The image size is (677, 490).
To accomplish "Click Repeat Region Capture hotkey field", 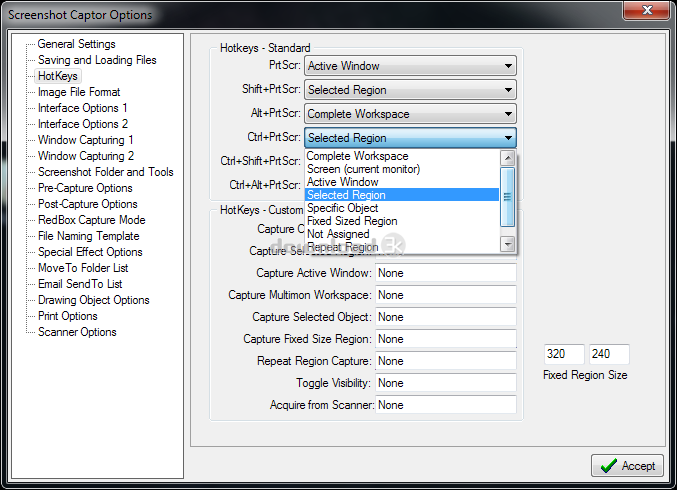I will point(446,361).
